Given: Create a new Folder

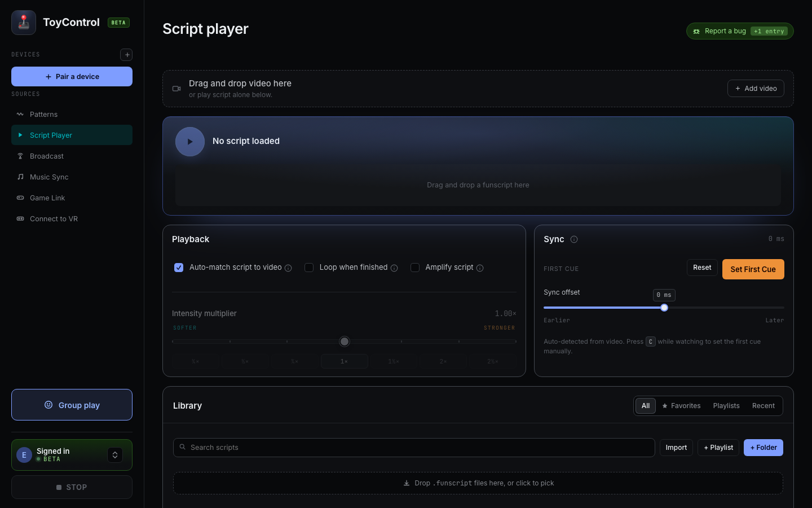Looking at the screenshot, I should click(x=764, y=448).
